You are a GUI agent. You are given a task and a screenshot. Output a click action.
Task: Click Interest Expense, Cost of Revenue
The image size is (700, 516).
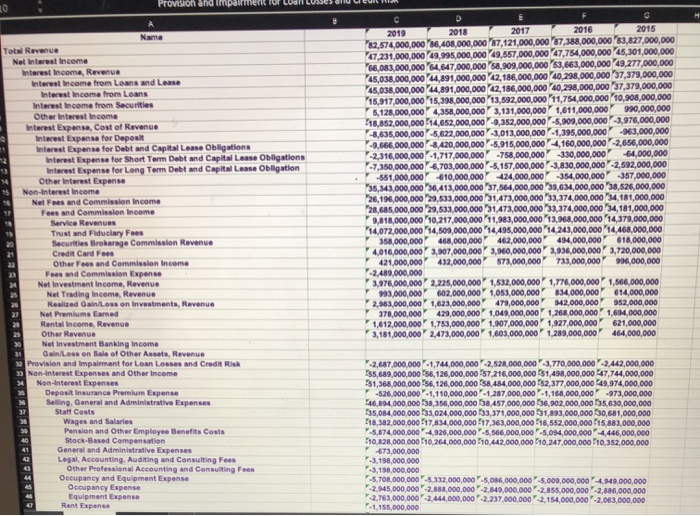pyautogui.click(x=92, y=127)
